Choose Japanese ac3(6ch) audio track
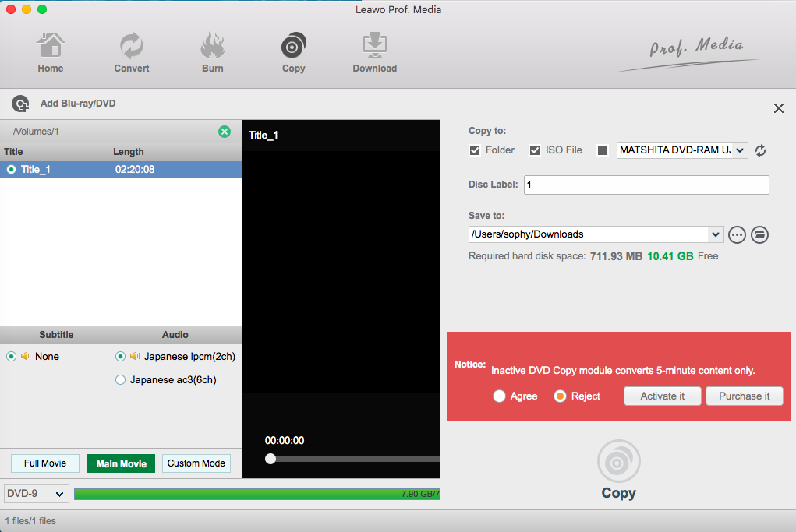This screenshot has height=532, width=796. [x=120, y=380]
